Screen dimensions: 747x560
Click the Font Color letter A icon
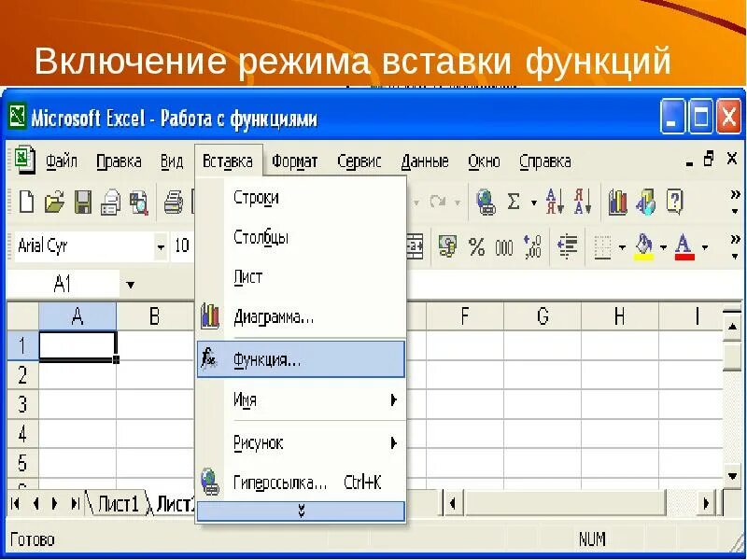684,246
